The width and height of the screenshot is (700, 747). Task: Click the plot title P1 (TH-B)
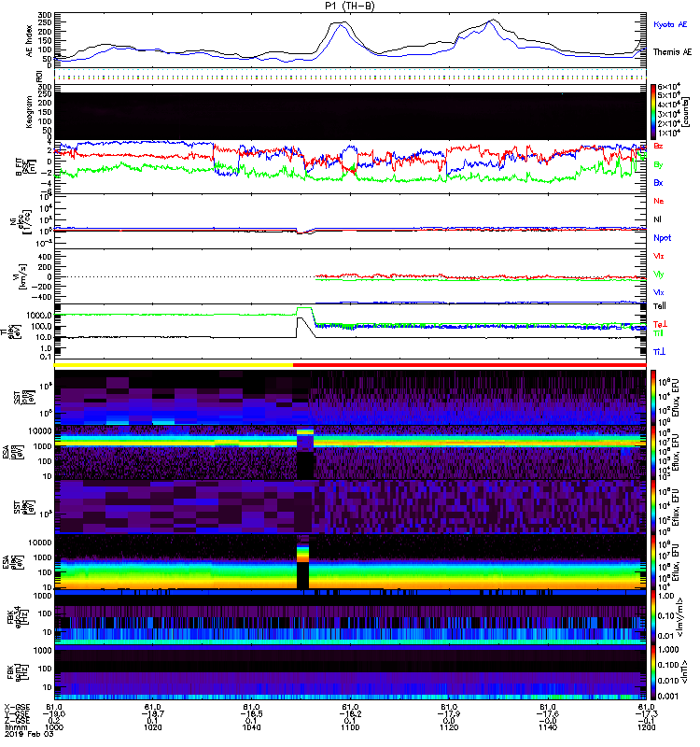(x=349, y=6)
